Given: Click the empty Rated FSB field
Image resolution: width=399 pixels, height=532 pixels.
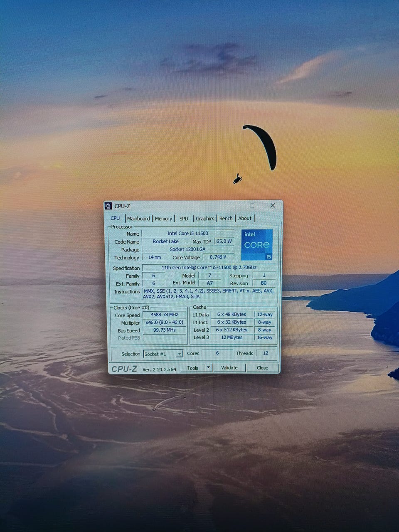Looking at the screenshot, I should pos(164,338).
